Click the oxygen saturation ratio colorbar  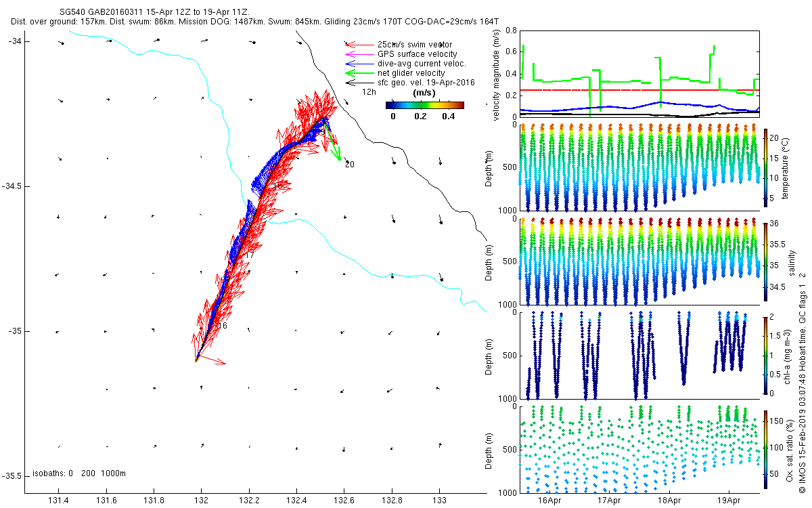point(765,448)
